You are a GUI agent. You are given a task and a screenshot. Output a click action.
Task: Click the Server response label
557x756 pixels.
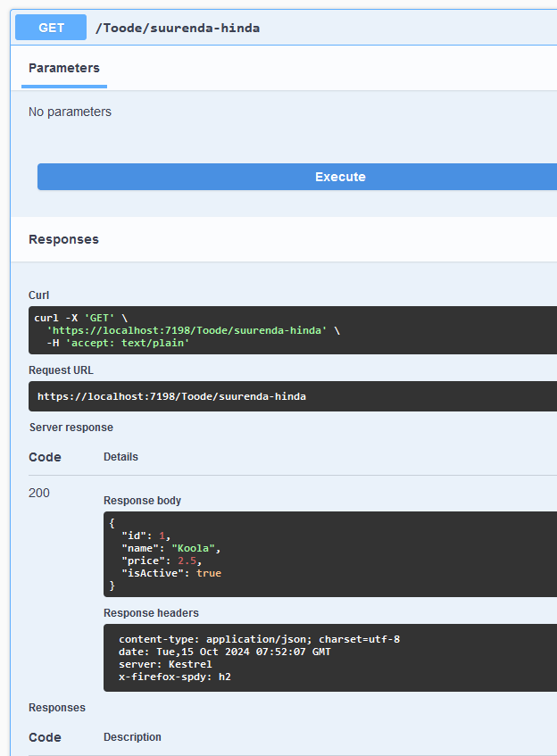71,428
